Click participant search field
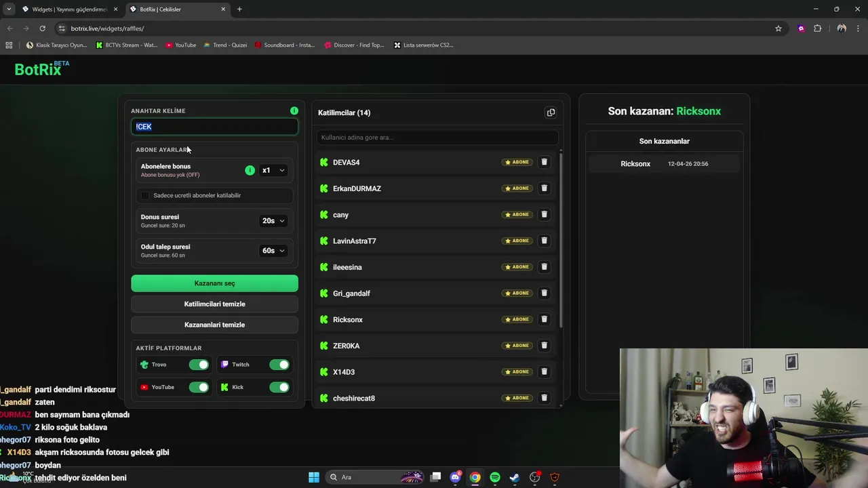868x488 pixels. click(x=437, y=138)
